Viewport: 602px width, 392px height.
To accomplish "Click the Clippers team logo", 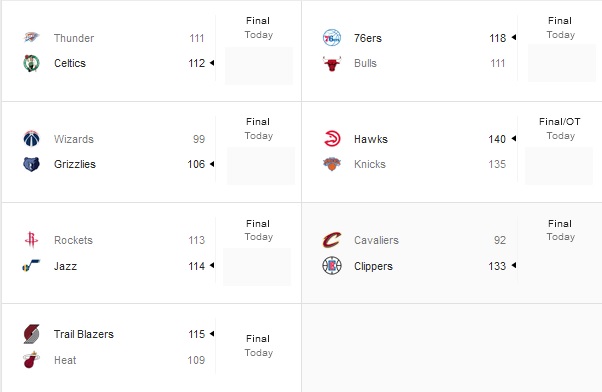I will coord(332,265).
